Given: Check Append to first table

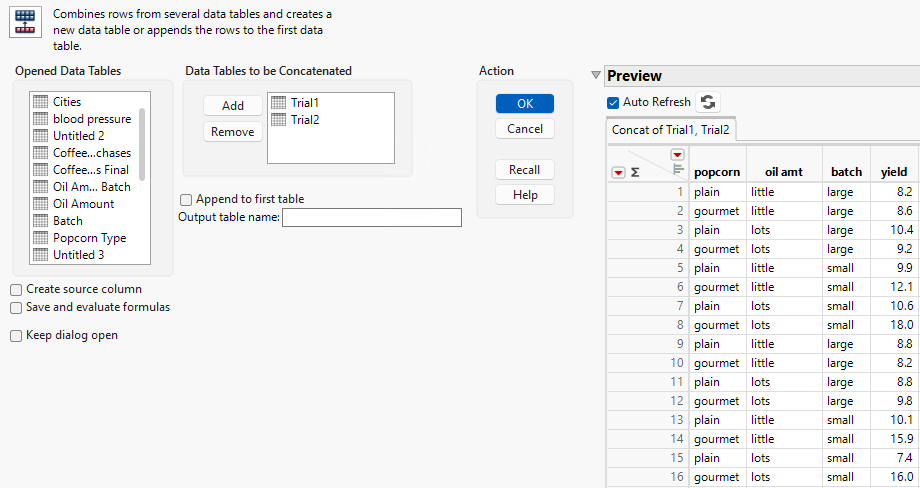Looking at the screenshot, I should point(186,199).
